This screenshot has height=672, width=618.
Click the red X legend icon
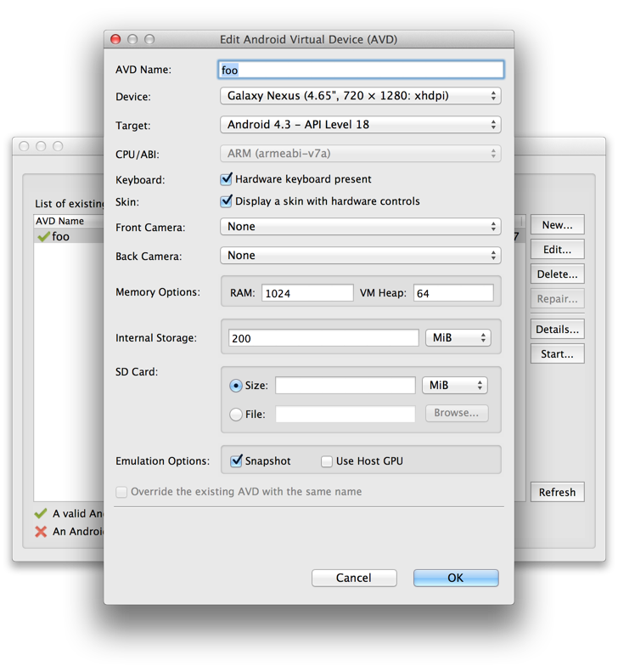click(41, 532)
